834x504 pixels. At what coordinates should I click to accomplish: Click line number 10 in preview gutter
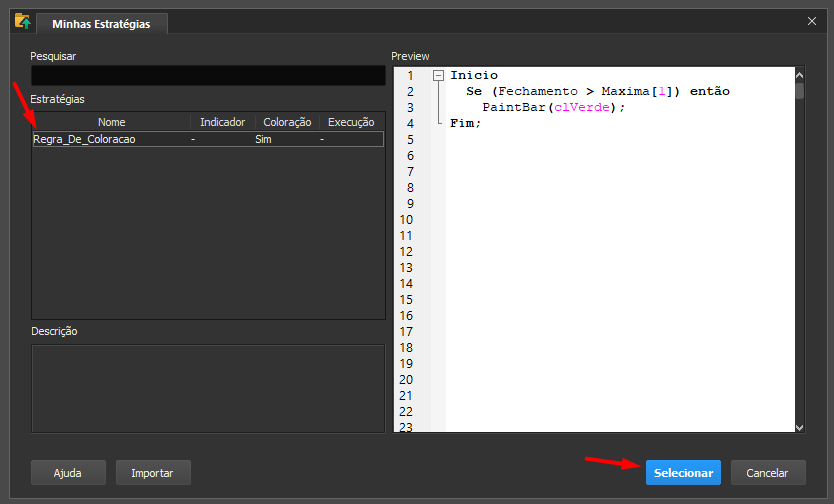(406, 220)
